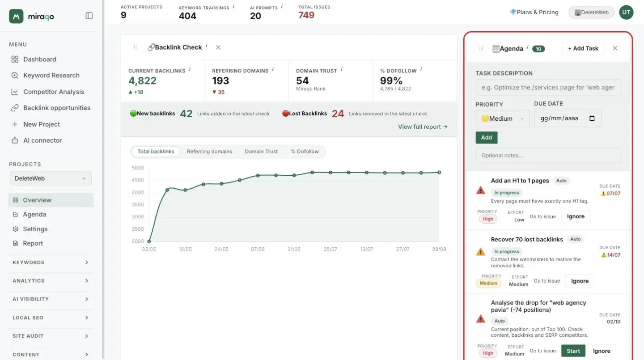Show info for Referring Domains metric
Screen dimensions: 644x360
coord(273,69)
